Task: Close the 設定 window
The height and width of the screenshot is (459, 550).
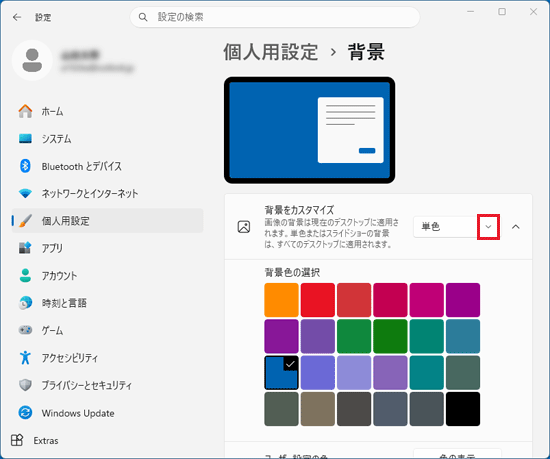Action: click(x=533, y=12)
